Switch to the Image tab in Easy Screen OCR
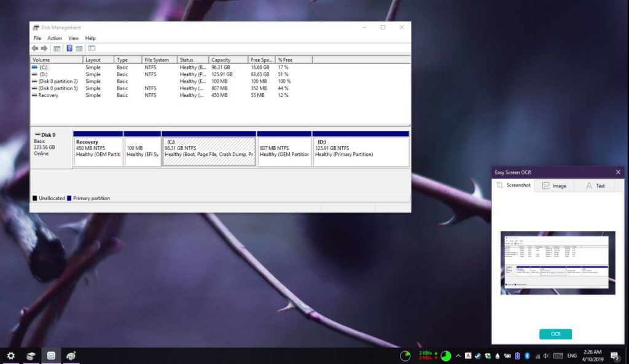The image size is (629, 364). click(x=553, y=185)
